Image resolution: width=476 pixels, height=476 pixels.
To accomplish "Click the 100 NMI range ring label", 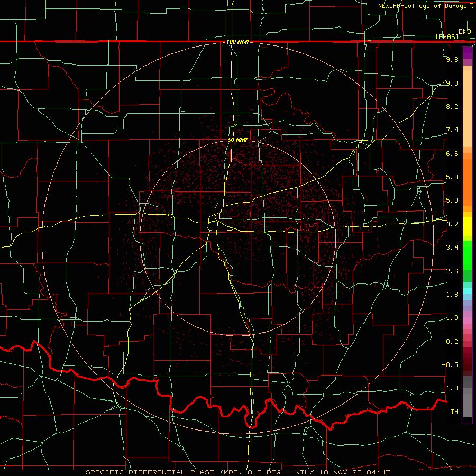I will coord(237,42).
